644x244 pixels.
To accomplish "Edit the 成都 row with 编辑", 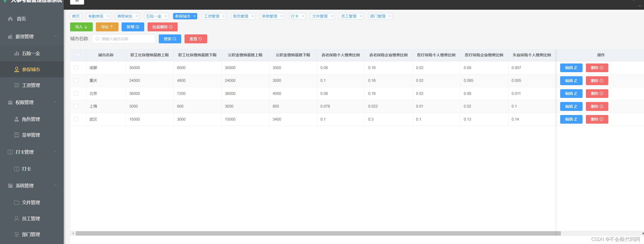I will click(571, 68).
